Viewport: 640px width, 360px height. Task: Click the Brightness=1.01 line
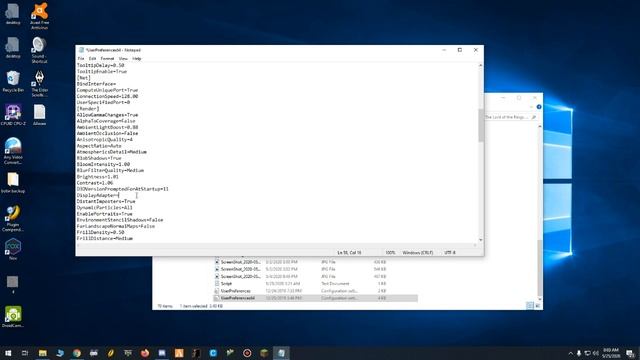click(x=98, y=177)
